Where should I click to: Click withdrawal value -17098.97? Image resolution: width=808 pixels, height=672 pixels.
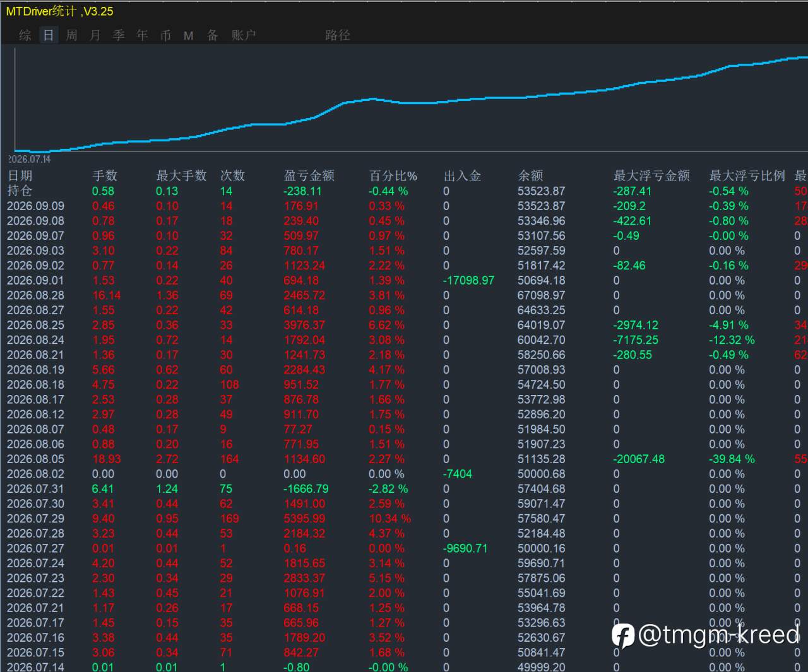tap(469, 280)
